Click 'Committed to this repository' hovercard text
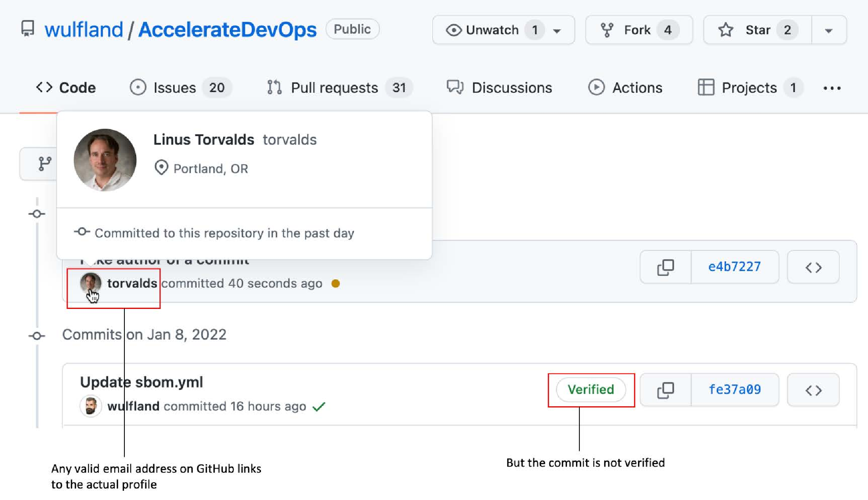 pos(224,233)
